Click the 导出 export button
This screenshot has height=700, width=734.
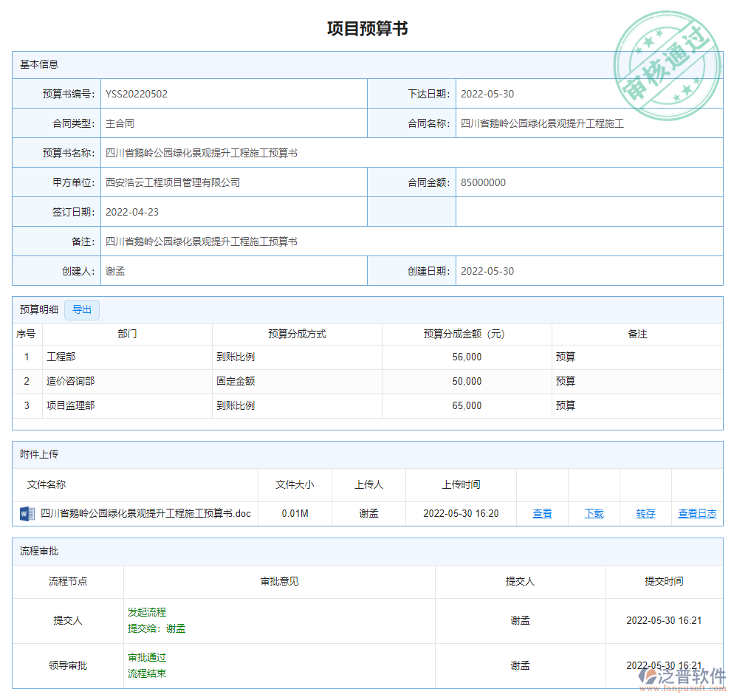coord(81,309)
